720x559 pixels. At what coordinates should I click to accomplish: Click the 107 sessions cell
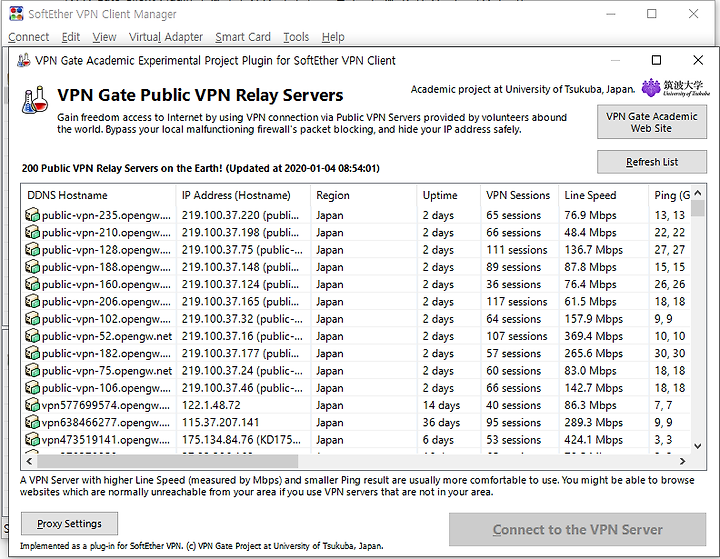(517, 336)
